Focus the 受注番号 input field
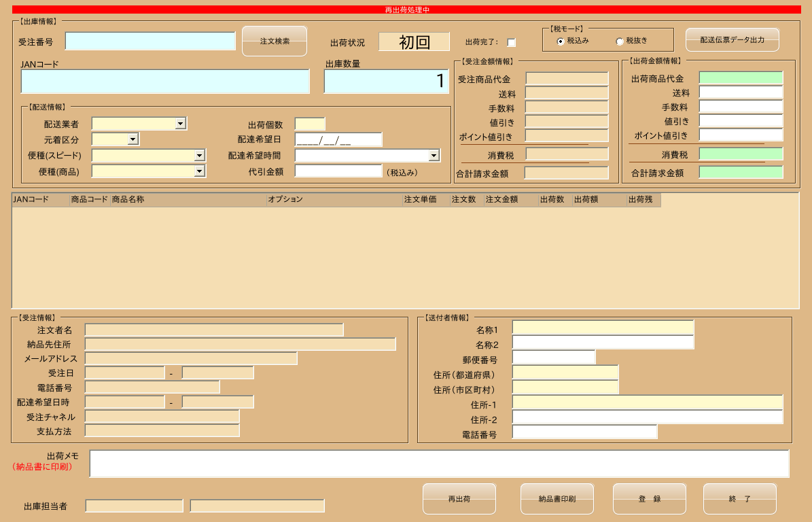Screen dimensions: 812x522 coord(150,41)
